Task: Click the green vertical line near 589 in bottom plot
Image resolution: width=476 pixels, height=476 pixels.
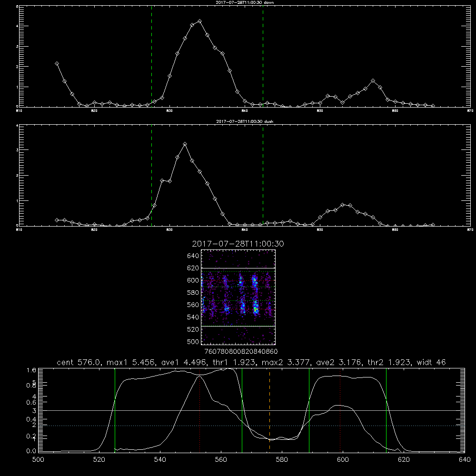Action: tap(309, 410)
